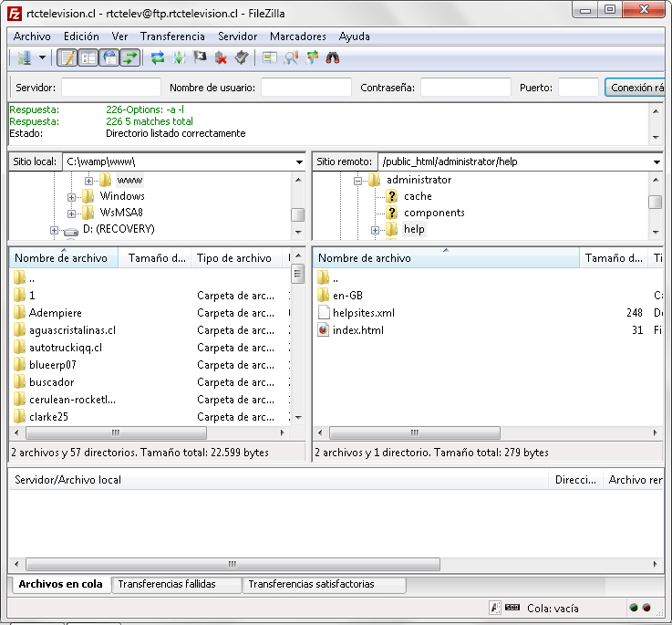
Task: Collapse the administrator folder in remote tree
Action: pyautogui.click(x=357, y=181)
